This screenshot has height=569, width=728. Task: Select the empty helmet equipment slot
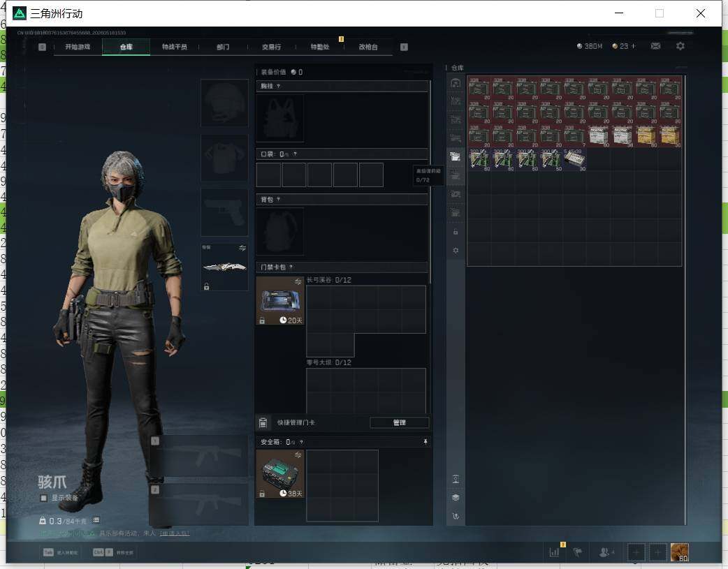(x=224, y=103)
